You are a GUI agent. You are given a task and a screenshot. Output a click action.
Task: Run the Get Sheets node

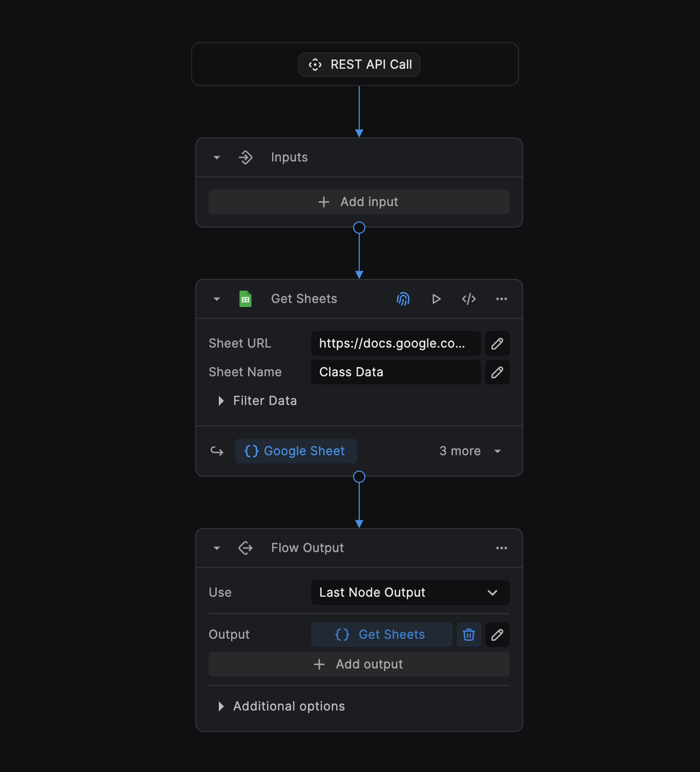click(436, 299)
